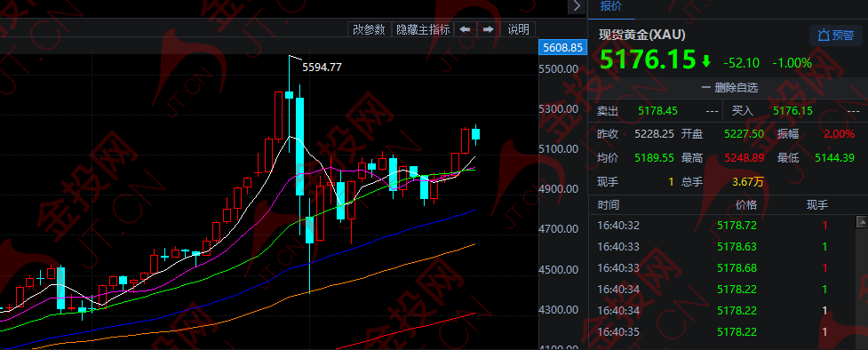Click the 时间 column header
The image size is (868, 350).
[609, 205]
